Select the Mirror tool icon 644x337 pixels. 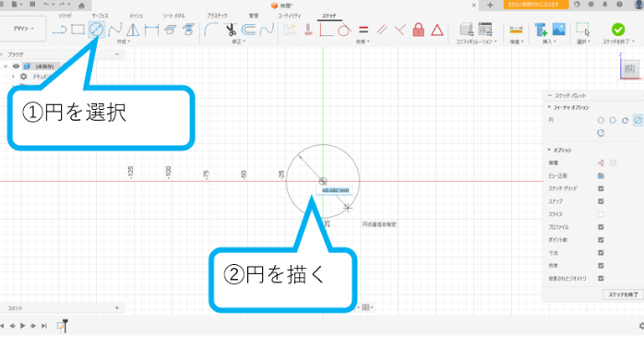pos(133,30)
